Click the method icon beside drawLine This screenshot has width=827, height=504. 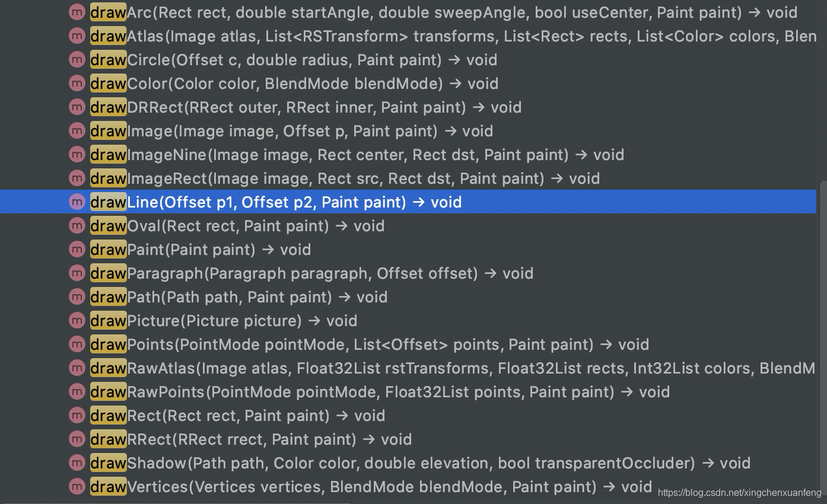(x=77, y=202)
